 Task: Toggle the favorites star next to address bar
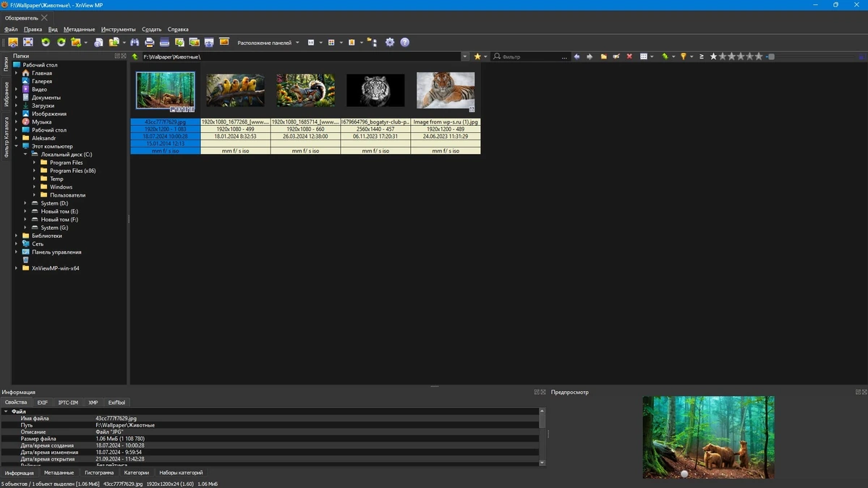tap(477, 56)
